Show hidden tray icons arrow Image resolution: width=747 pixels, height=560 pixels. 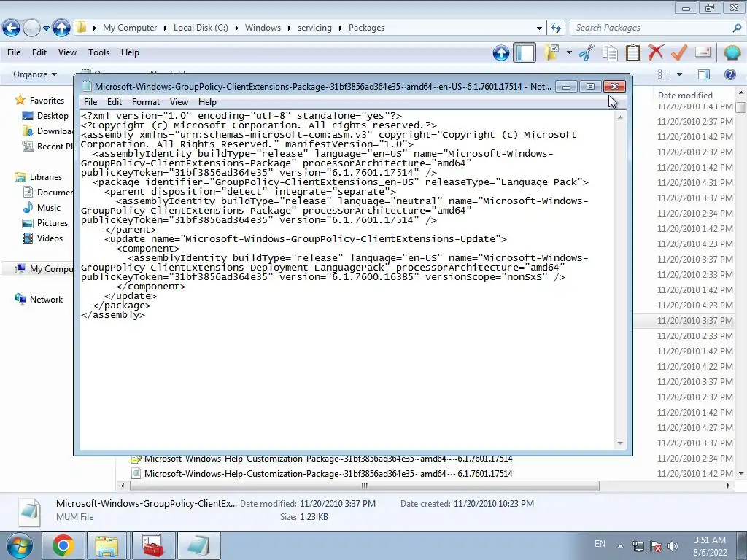click(620, 546)
